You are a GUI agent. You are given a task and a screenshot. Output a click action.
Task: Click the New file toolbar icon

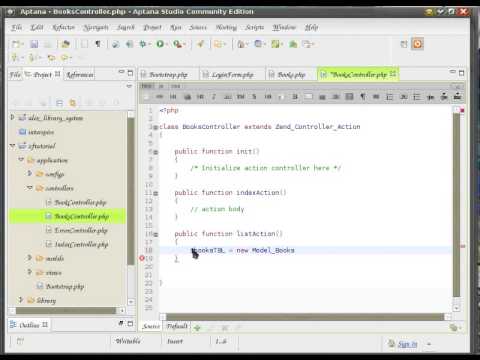(16, 44)
